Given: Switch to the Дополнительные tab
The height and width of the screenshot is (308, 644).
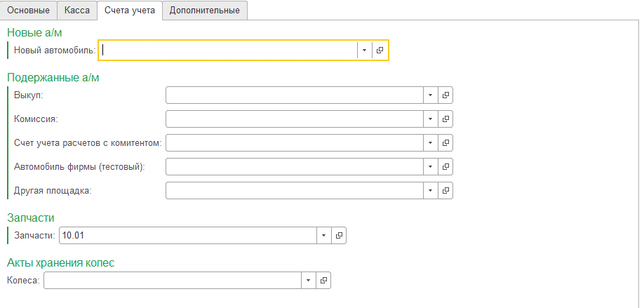Looking at the screenshot, I should [x=204, y=11].
